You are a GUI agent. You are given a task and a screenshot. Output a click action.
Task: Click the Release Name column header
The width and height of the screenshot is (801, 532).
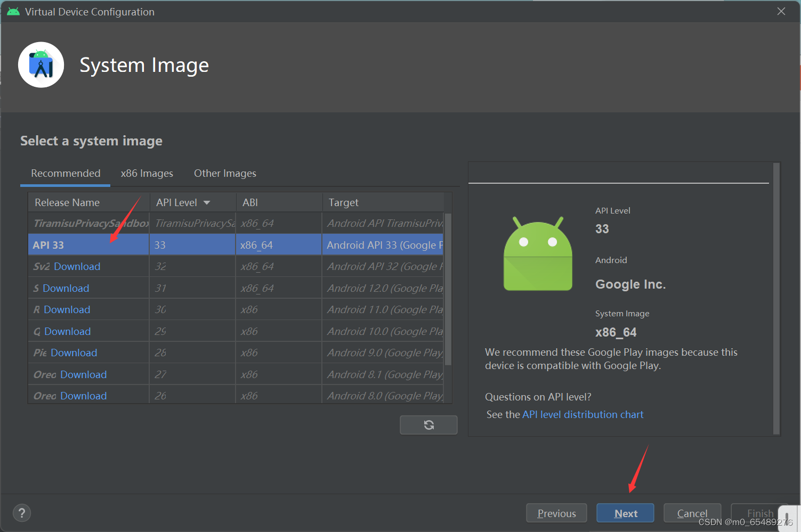pyautogui.click(x=88, y=202)
